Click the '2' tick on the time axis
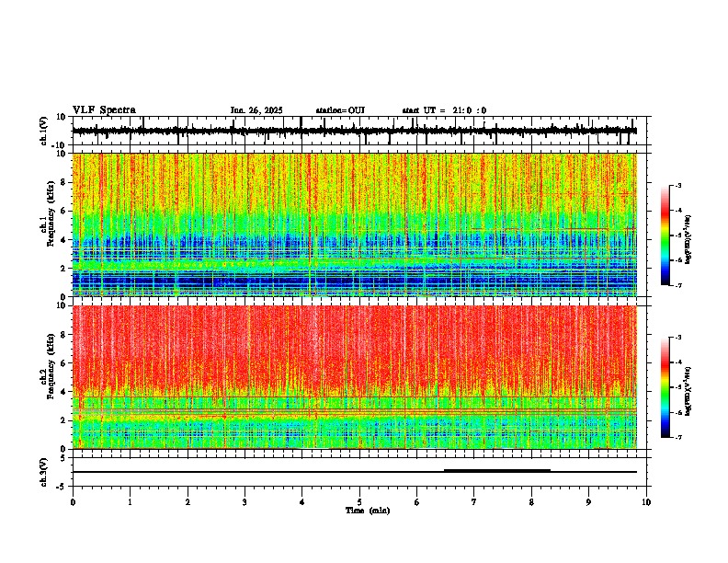Screen dimensions: 728x563 coord(188,501)
